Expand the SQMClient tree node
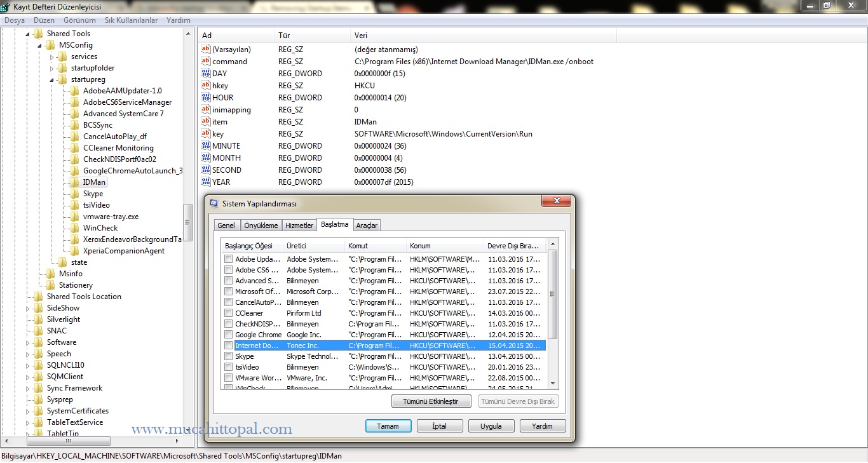Image resolution: width=868 pixels, height=463 pixels. tap(28, 377)
